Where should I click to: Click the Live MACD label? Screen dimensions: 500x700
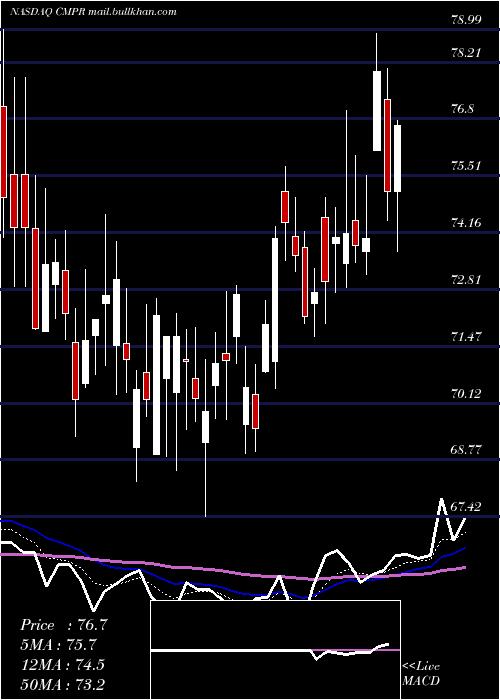coord(421,673)
